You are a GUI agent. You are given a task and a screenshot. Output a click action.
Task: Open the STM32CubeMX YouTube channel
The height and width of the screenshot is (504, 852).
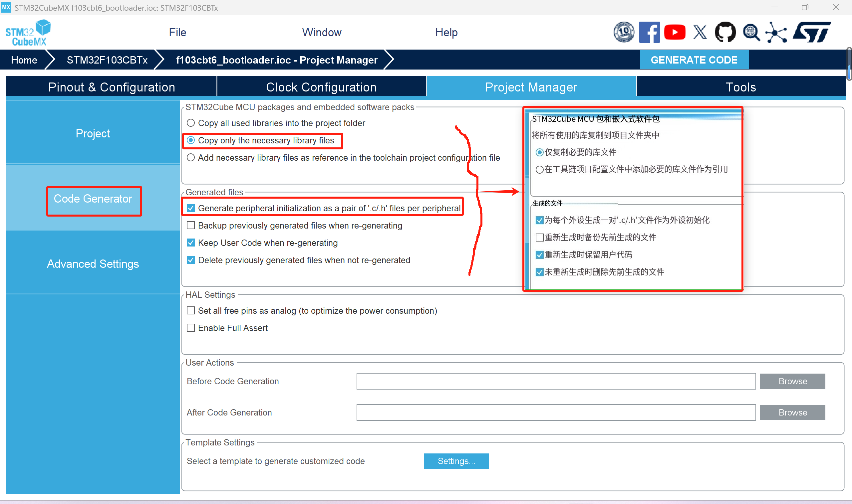[674, 32]
